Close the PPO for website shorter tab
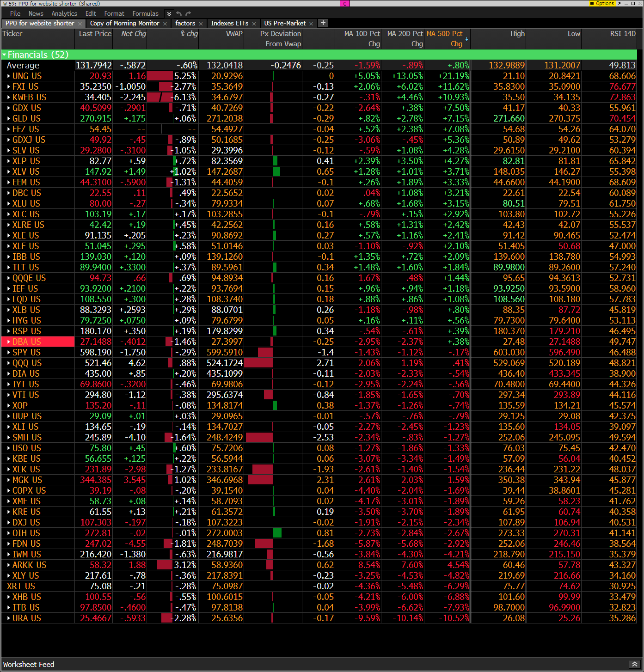 [x=80, y=24]
